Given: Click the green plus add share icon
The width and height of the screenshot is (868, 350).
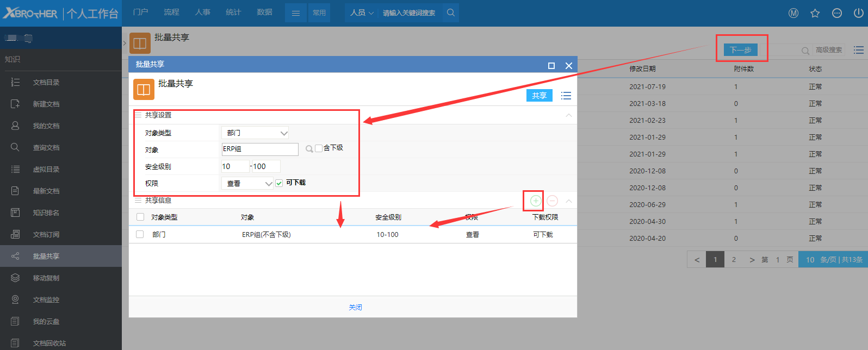Looking at the screenshot, I should click(x=535, y=201).
